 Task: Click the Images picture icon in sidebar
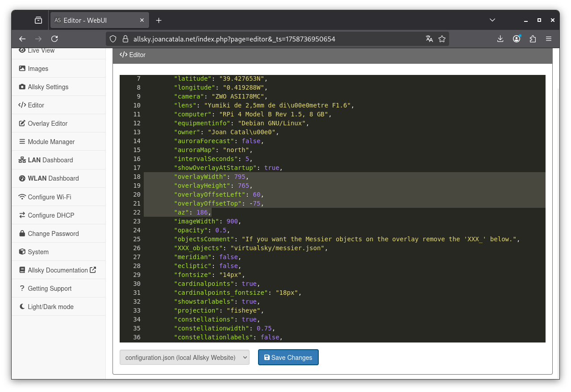[x=22, y=69]
